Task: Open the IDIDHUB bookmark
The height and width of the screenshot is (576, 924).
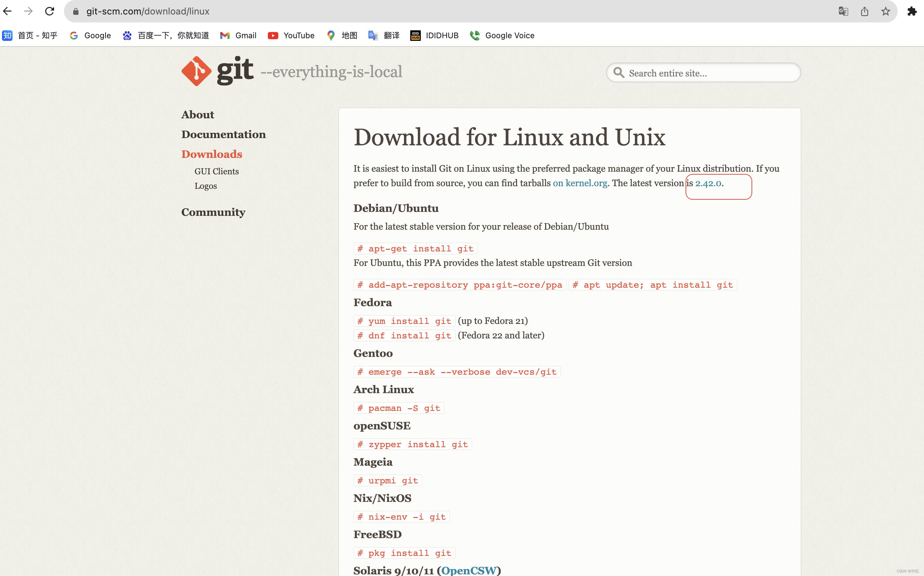Action: [x=434, y=36]
